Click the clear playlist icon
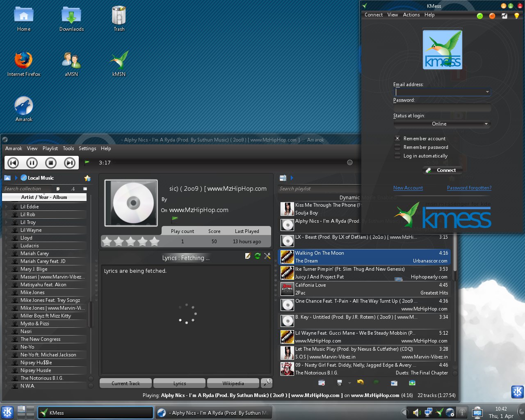The width and height of the screenshot is (525, 420). pos(322,383)
